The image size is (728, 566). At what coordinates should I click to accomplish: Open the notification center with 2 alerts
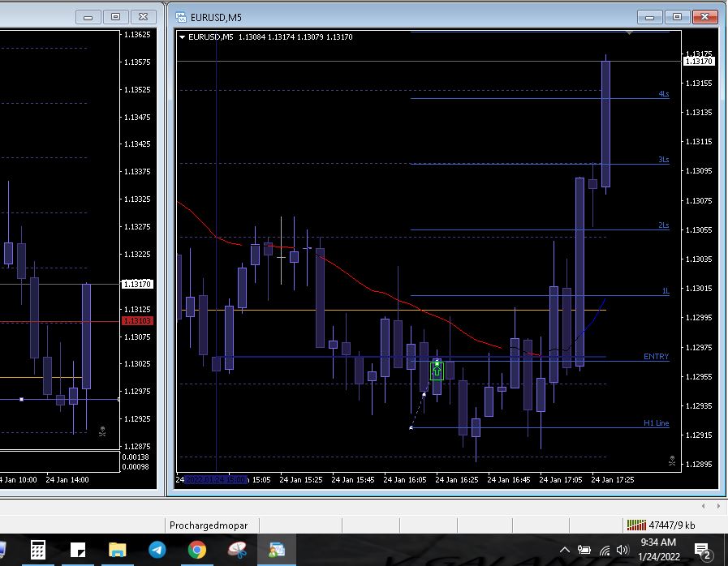point(703,551)
